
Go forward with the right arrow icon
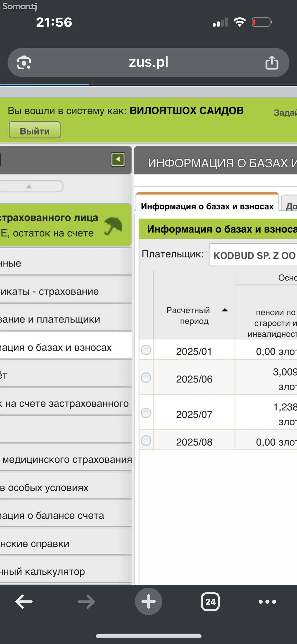[x=86, y=601]
